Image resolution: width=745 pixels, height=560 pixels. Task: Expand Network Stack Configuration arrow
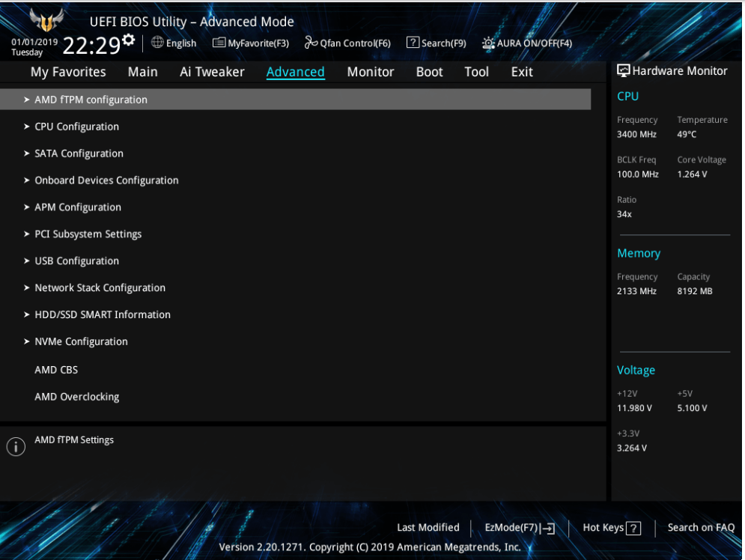tap(27, 287)
